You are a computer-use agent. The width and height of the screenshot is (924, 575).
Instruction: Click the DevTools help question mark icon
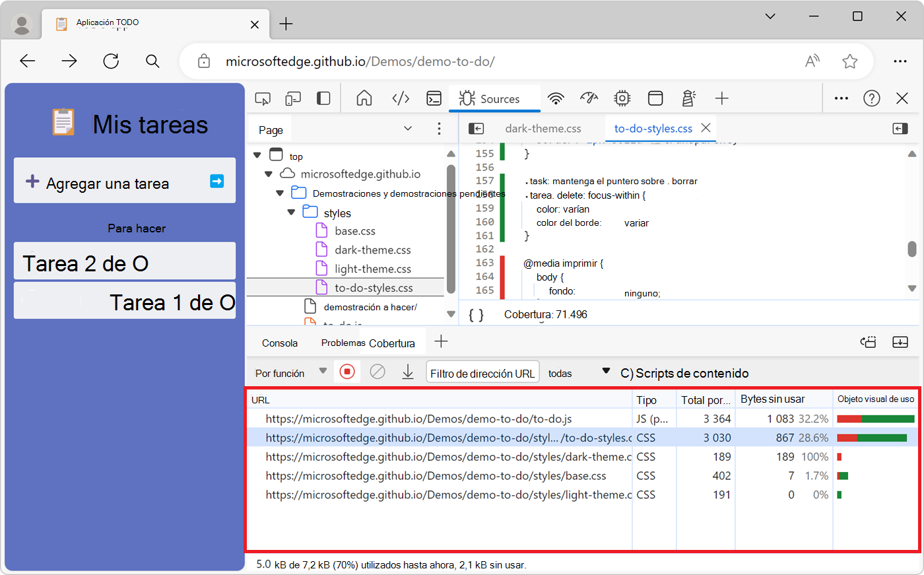(x=872, y=99)
